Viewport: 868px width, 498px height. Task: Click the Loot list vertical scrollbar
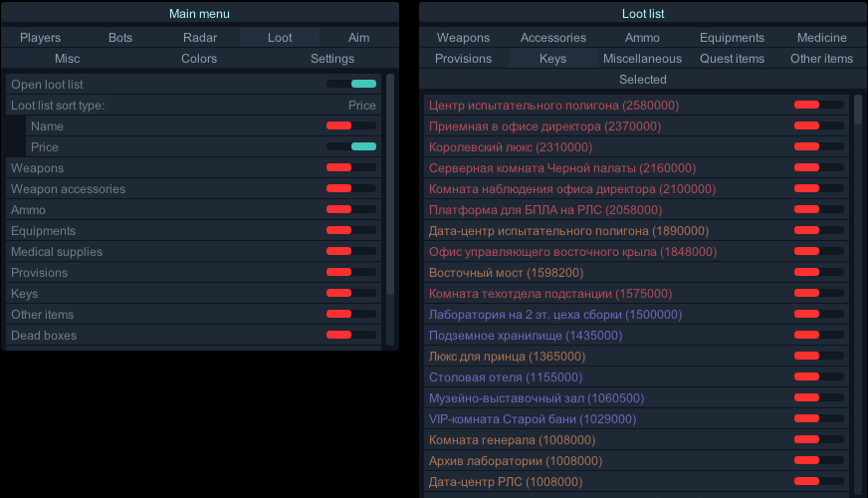coord(858,110)
